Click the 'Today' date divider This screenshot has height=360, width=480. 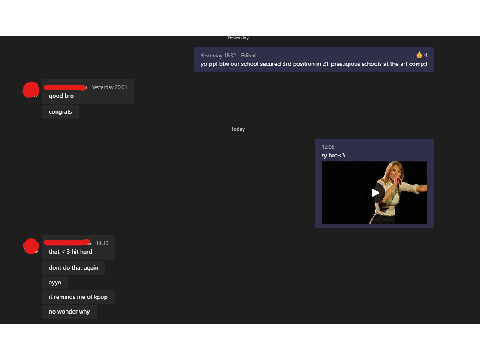click(x=238, y=129)
